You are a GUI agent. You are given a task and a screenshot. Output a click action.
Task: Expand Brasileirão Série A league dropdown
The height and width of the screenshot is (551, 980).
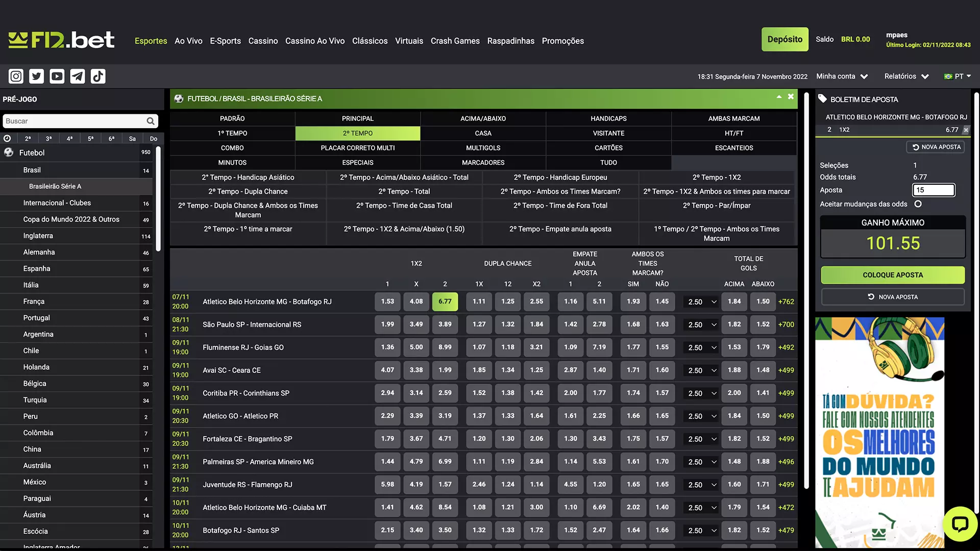pyautogui.click(x=76, y=186)
